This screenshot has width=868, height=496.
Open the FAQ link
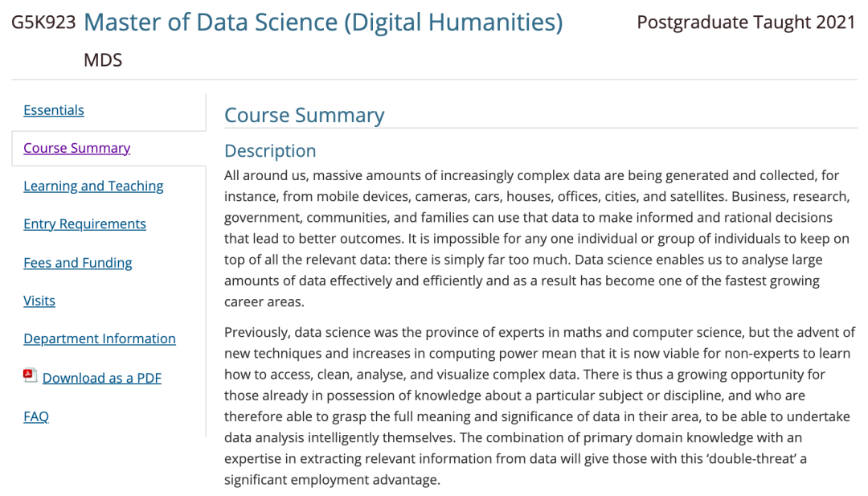[36, 416]
